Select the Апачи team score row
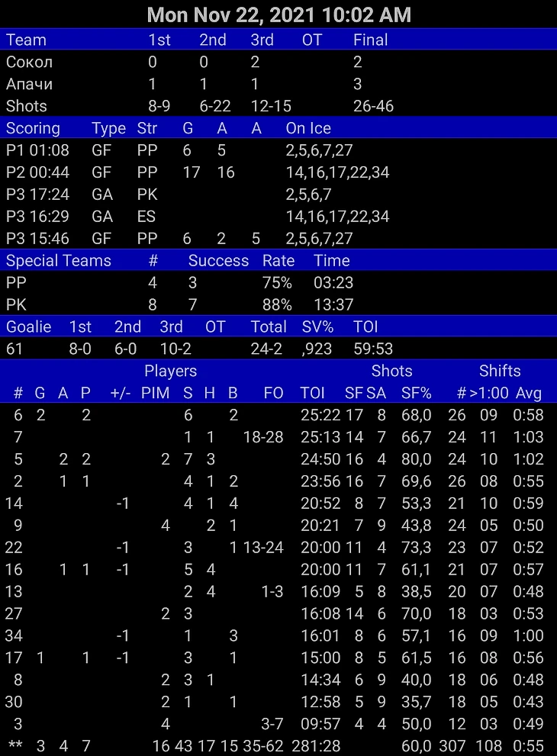 (278, 84)
